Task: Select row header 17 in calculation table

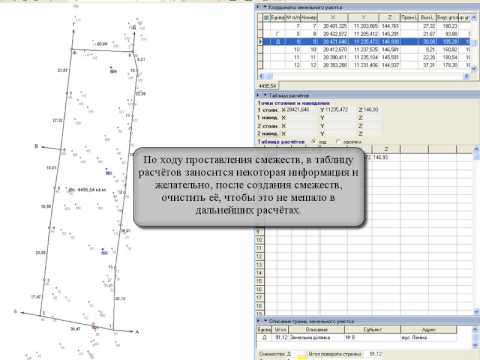Action: (260, 298)
